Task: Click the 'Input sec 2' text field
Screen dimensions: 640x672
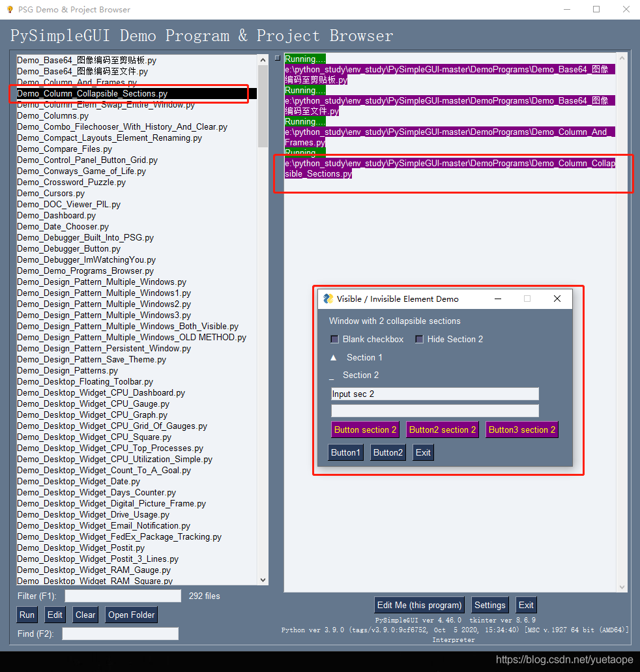Action: (435, 394)
